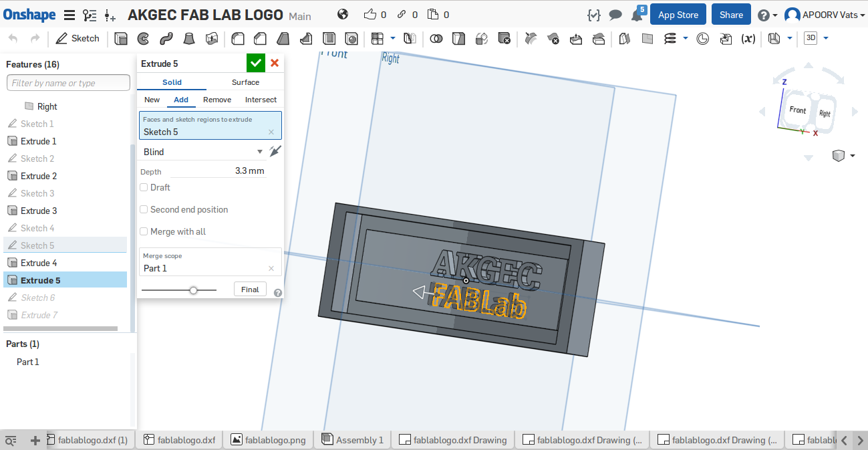Select the Thicken tool
This screenshot has width=868, height=450.
coord(212,39)
